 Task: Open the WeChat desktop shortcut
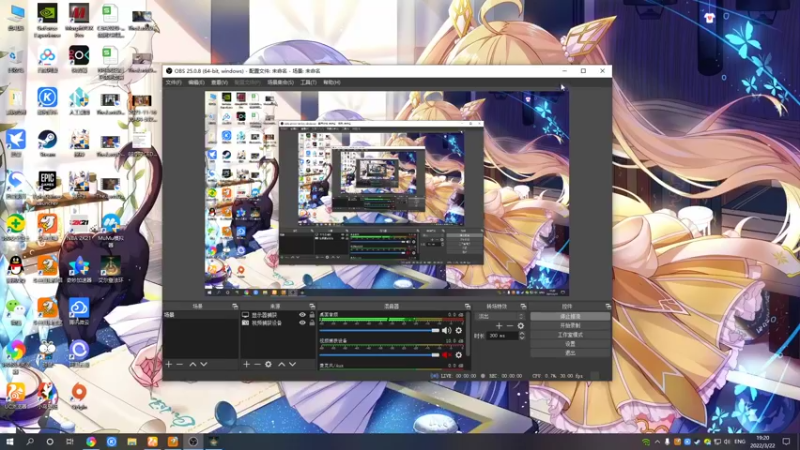(16, 311)
